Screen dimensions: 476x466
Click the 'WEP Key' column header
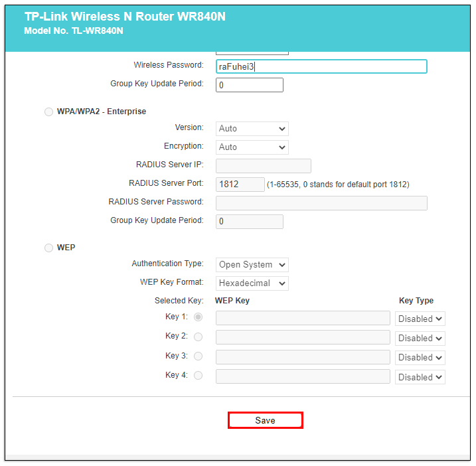tap(232, 301)
